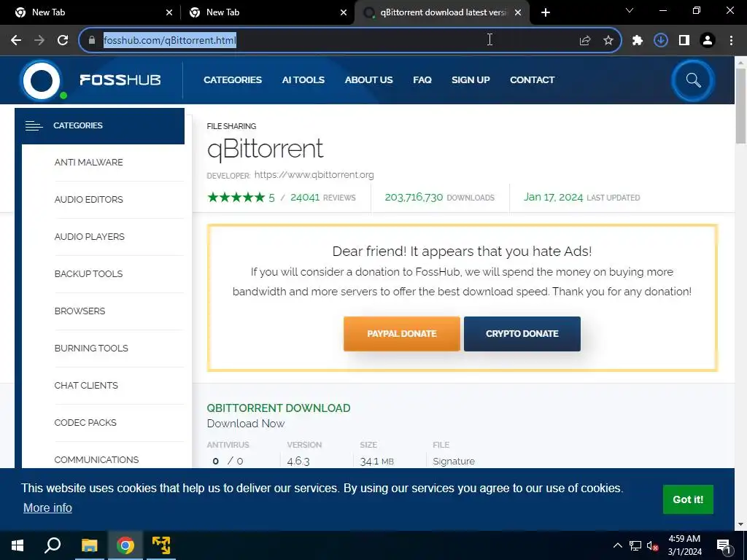This screenshot has width=747, height=560.
Task: Click the network tray icon
Action: (x=635, y=545)
